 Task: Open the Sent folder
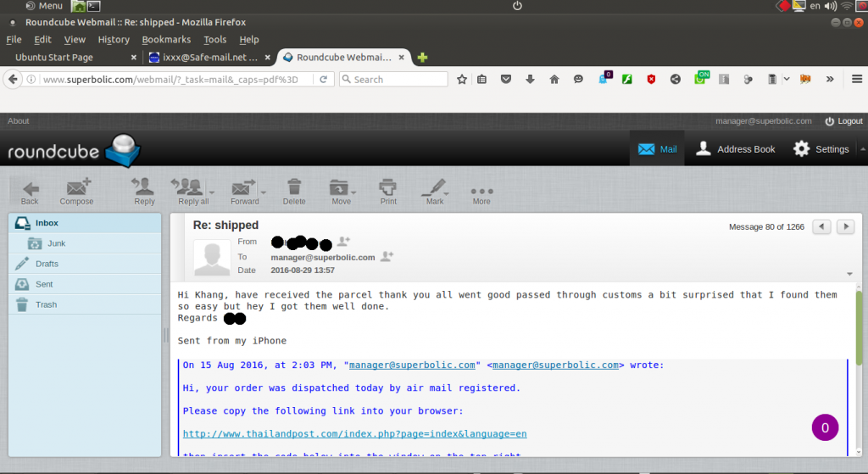tap(44, 284)
